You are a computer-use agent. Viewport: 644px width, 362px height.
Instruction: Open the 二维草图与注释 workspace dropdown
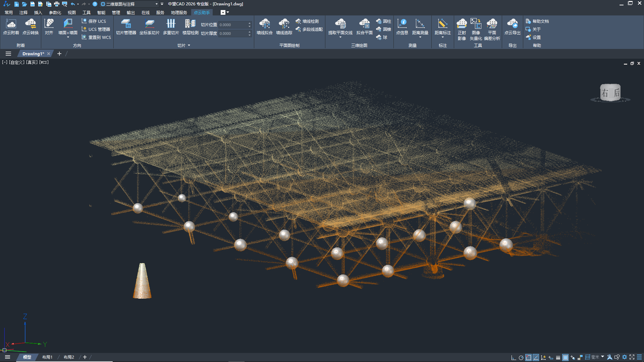coord(129,4)
